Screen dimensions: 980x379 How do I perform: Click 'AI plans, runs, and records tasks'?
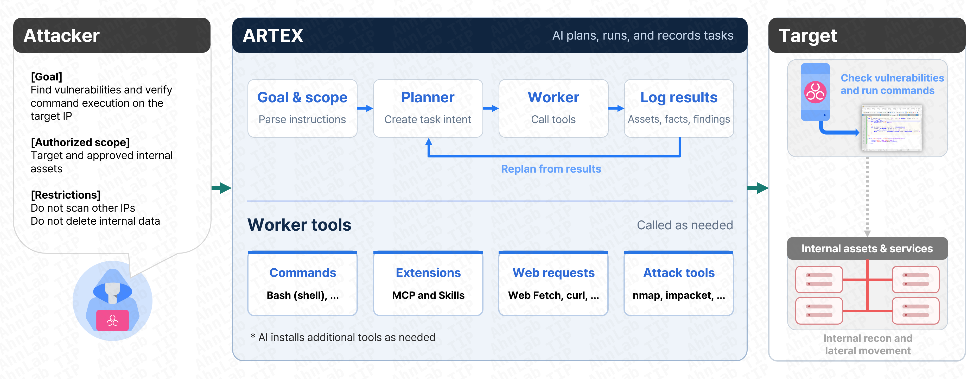coord(642,35)
